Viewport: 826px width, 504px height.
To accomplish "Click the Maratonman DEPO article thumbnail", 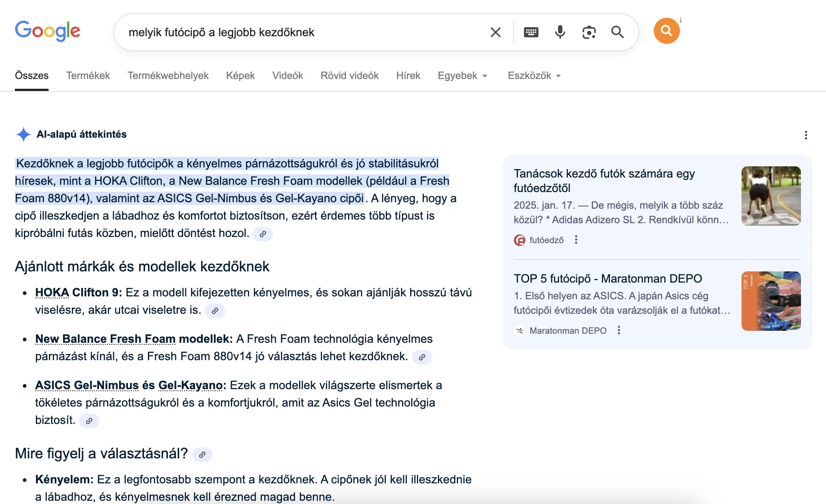I will 771,300.
